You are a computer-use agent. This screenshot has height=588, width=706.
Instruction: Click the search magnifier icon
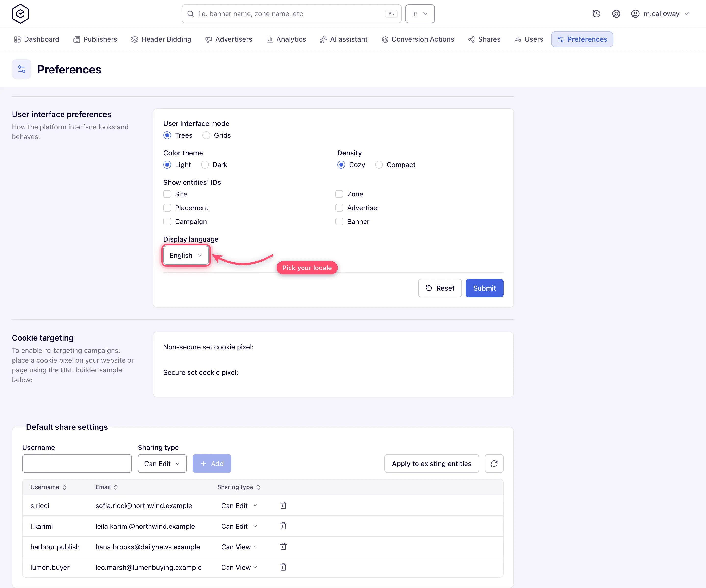point(190,14)
